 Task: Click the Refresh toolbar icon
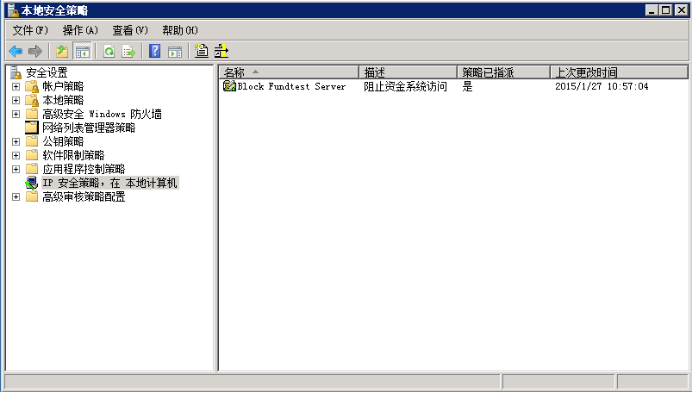(x=109, y=51)
